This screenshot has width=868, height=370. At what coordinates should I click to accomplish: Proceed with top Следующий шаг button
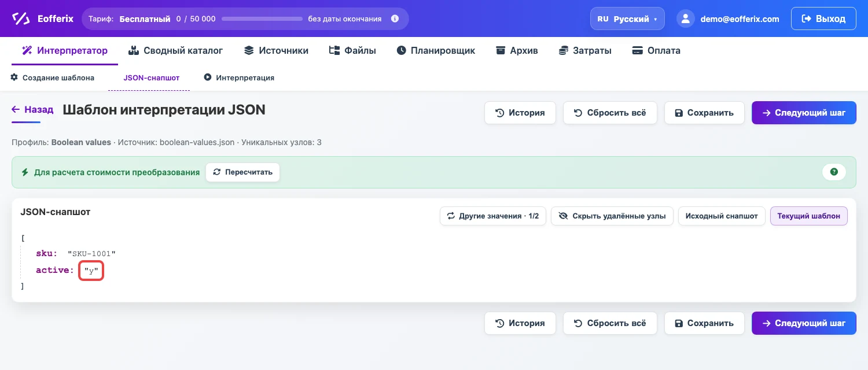point(804,113)
